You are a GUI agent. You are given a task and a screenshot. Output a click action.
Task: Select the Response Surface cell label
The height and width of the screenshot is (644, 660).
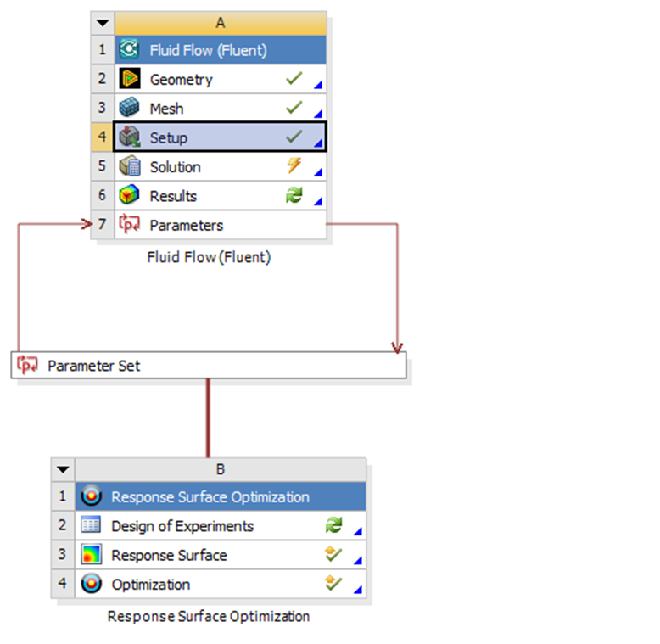pyautogui.click(x=169, y=555)
